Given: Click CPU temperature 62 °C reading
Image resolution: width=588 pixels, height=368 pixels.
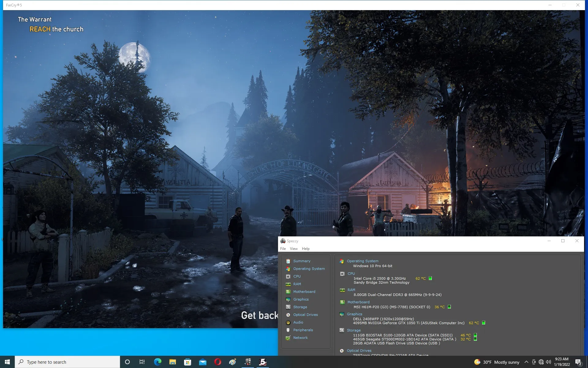Looking at the screenshot, I should 420,278.
